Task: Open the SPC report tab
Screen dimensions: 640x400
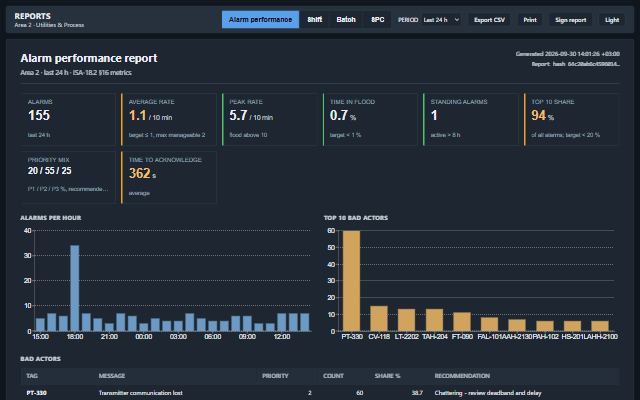Action: [378, 20]
